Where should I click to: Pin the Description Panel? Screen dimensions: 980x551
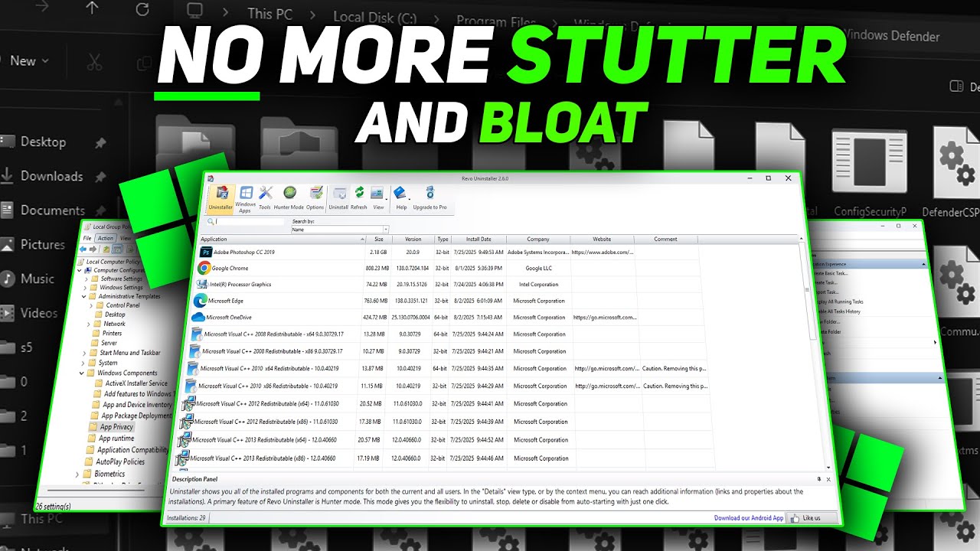[x=819, y=479]
